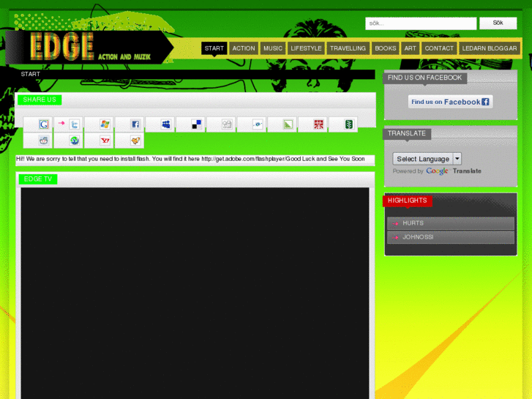532x399 pixels.
Task: Share on Delicious icon
Action: click(196, 124)
